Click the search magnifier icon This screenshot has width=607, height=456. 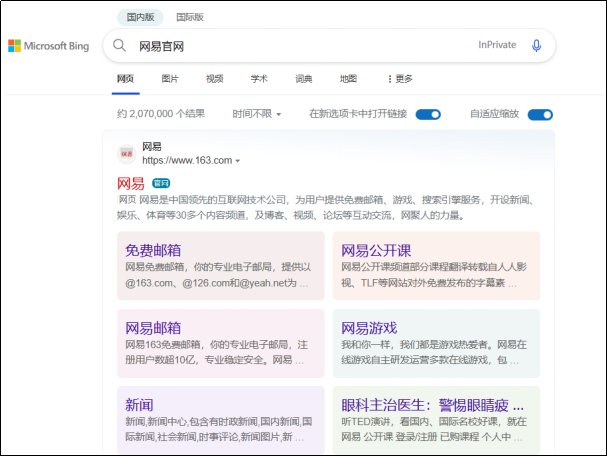119,46
